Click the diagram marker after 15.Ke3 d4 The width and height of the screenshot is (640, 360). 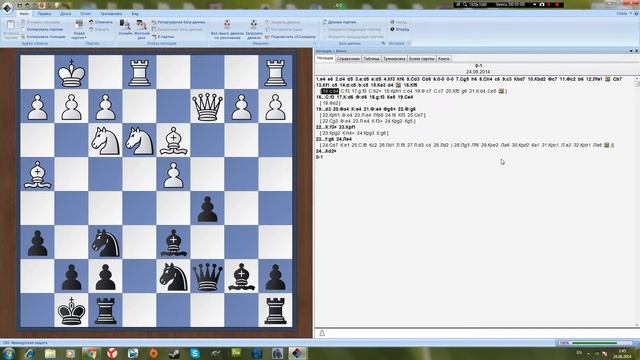click(398, 85)
